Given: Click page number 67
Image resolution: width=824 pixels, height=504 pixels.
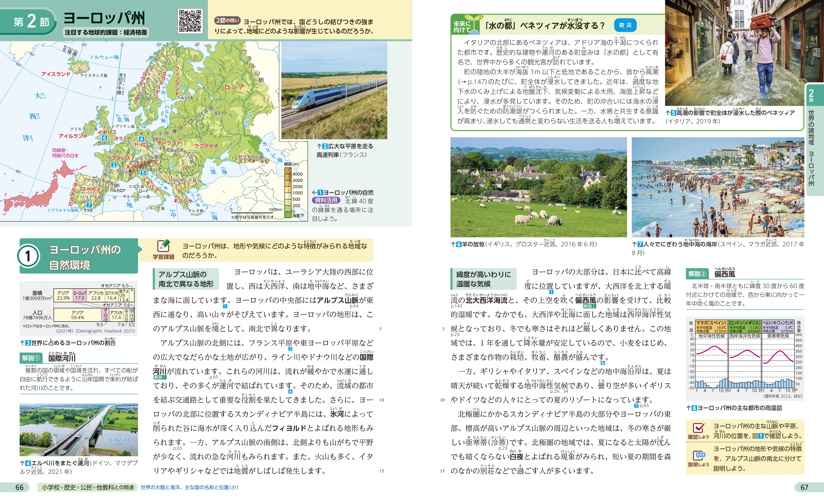Looking at the screenshot, I should click(804, 487).
